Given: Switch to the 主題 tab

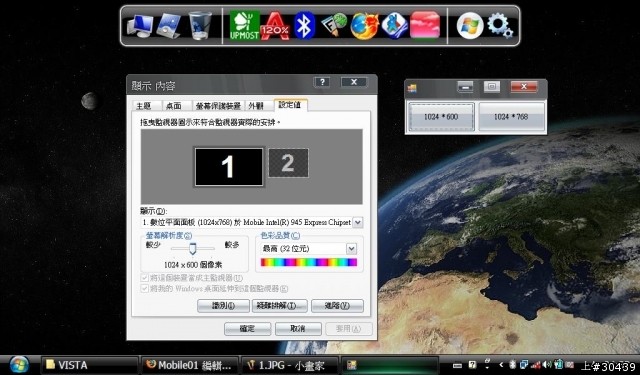Looking at the screenshot, I should tap(144, 106).
